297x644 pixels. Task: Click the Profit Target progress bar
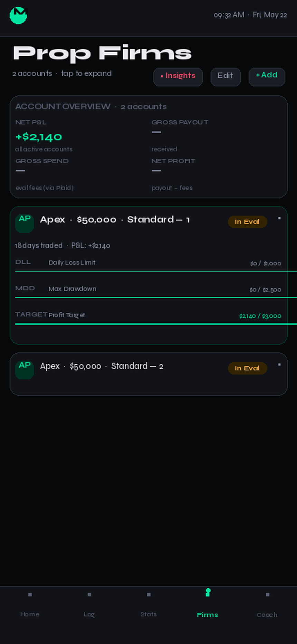pyautogui.click(x=156, y=324)
